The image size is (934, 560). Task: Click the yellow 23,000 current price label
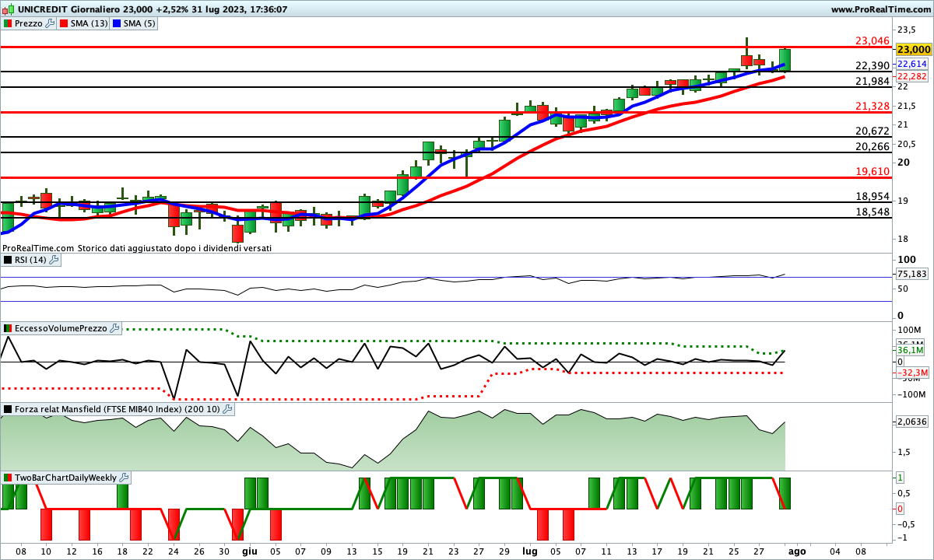click(x=913, y=48)
